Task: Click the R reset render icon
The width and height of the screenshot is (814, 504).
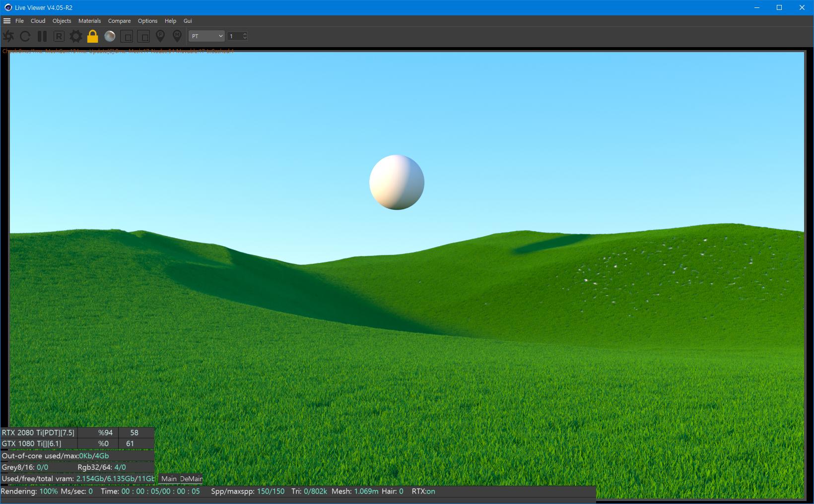Action: pyautogui.click(x=59, y=36)
